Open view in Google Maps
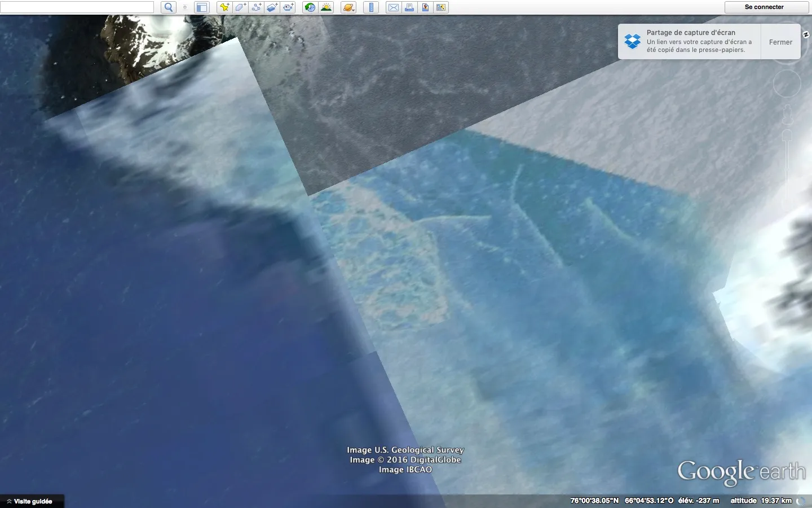The height and width of the screenshot is (508, 812). [x=425, y=7]
